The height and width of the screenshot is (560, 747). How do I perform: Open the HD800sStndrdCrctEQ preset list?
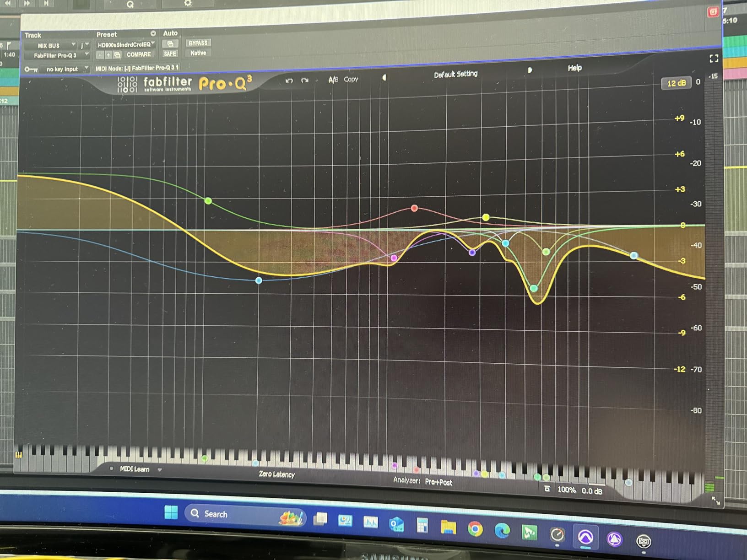pyautogui.click(x=126, y=44)
